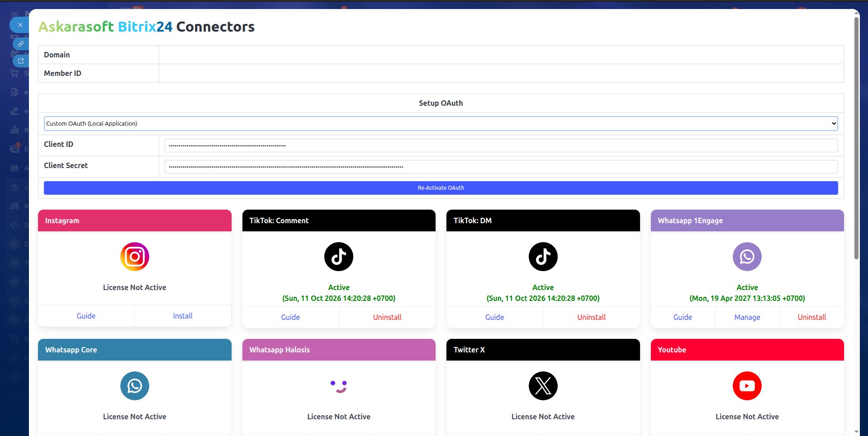Click the TikTok: DM logo icon

click(x=543, y=257)
